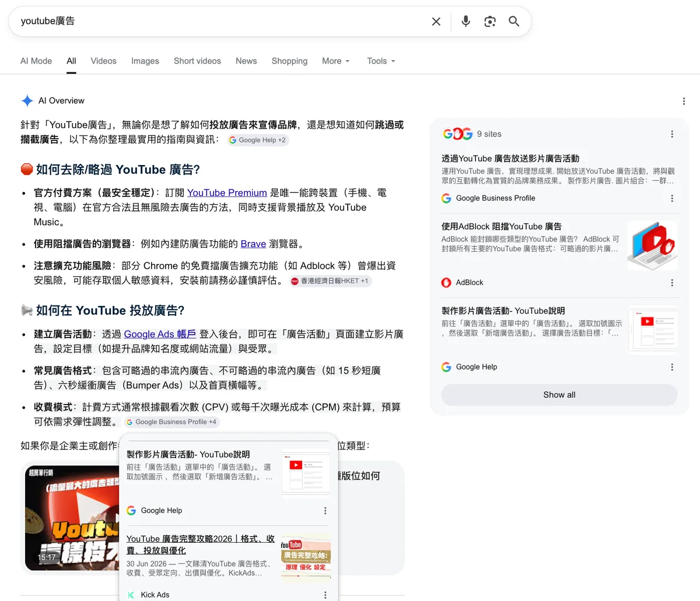This screenshot has width=700, height=601.
Task: Expand the More dropdown menu
Action: point(336,61)
